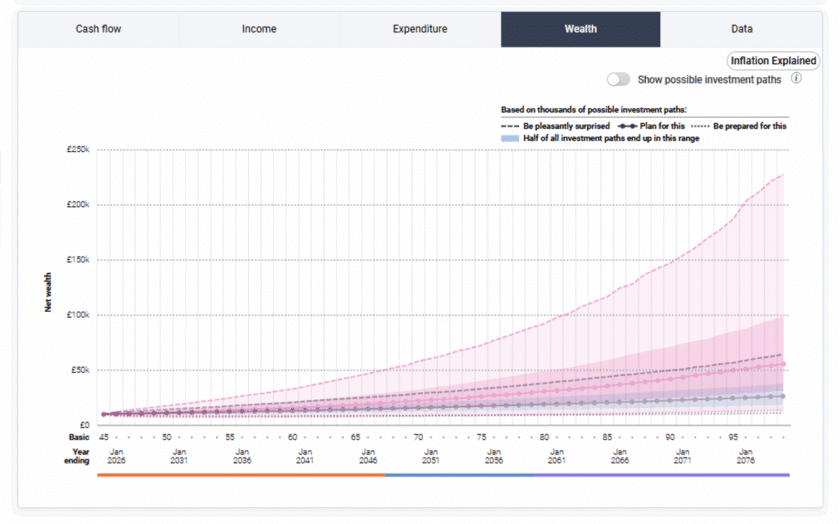
Task: Click the £50k y-axis label
Action: coord(80,370)
